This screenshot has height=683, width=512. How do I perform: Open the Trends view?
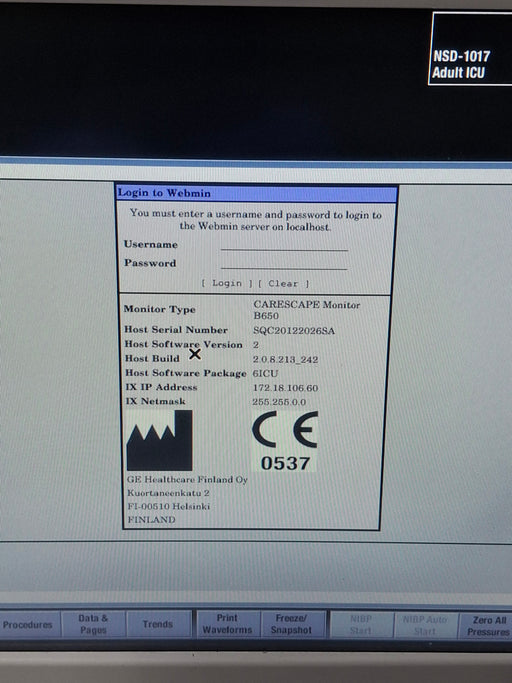click(x=158, y=624)
